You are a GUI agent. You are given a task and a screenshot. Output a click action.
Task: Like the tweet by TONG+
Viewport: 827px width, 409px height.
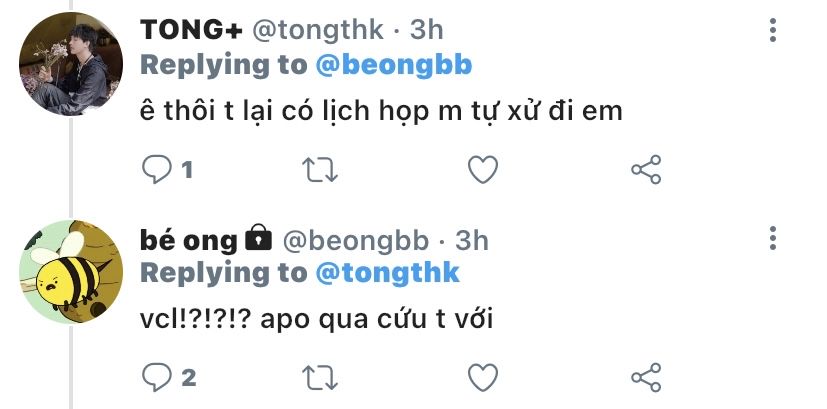[483, 170]
